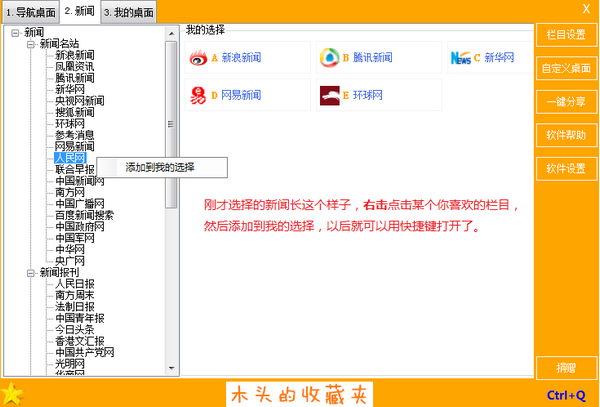Select 央视网新闻 in the tree
This screenshot has height=407, width=600.
(x=80, y=101)
